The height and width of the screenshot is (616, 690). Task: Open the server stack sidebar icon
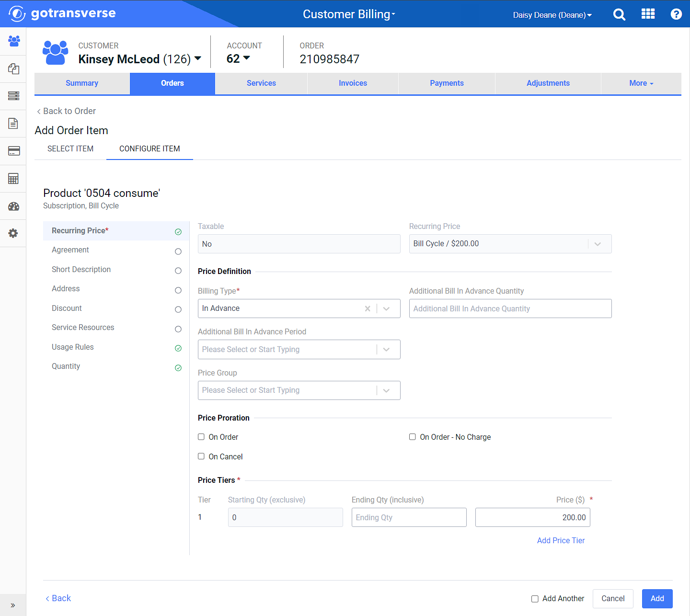(13, 96)
